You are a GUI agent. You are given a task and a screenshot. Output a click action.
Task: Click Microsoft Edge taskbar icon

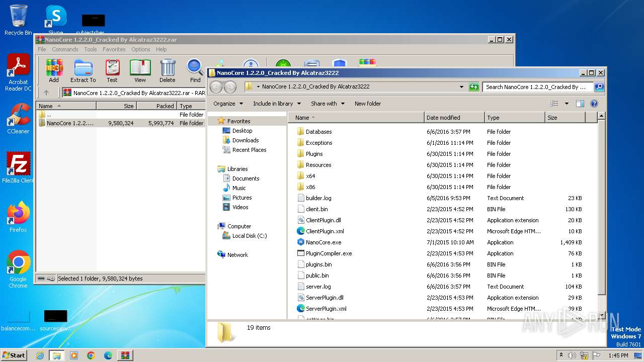click(x=108, y=355)
